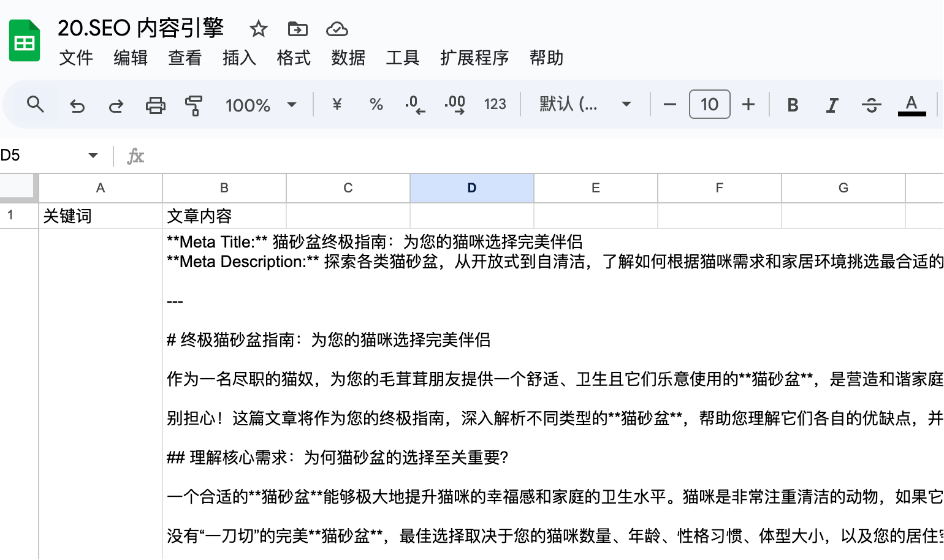The image size is (944, 560).
Task: Format as currency with ¥ button
Action: click(337, 104)
